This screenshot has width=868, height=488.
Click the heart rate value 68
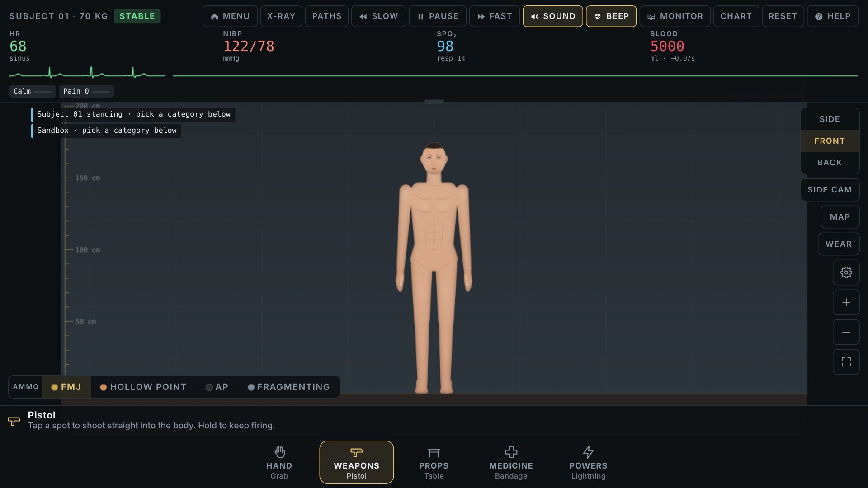pos(18,46)
